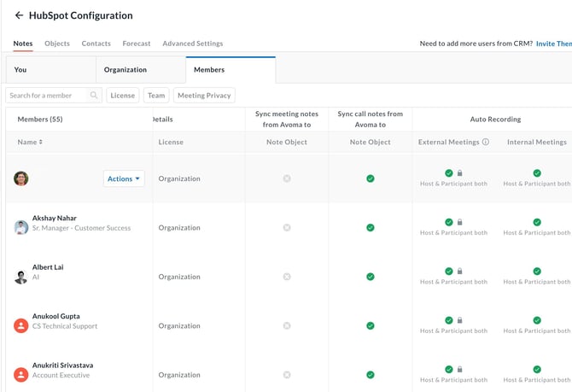Screen dimensions: 572x392
Task: Open the Team filter button
Action: 156,96
